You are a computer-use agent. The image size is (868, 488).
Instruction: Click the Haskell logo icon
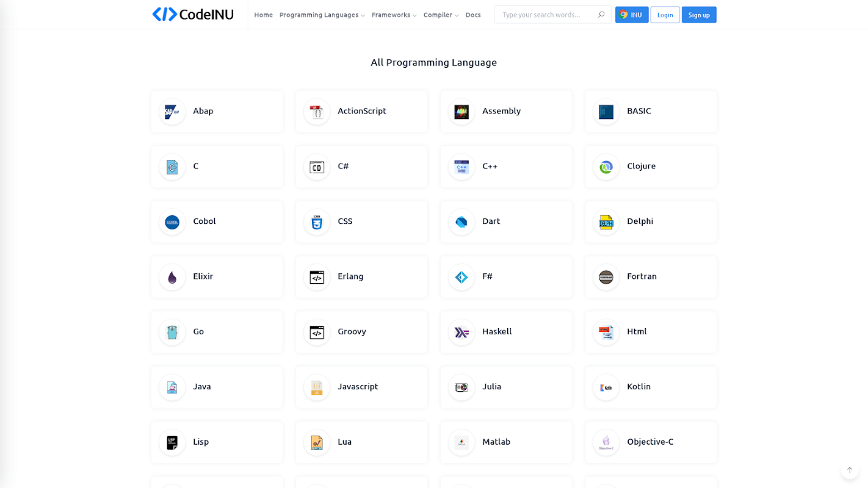pos(461,332)
